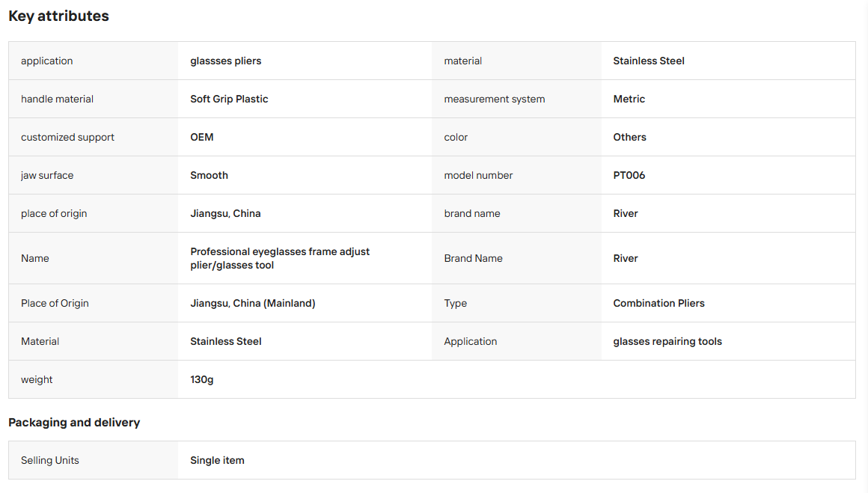Click the PT006 model number
The height and width of the screenshot is (493, 868).
click(x=629, y=175)
